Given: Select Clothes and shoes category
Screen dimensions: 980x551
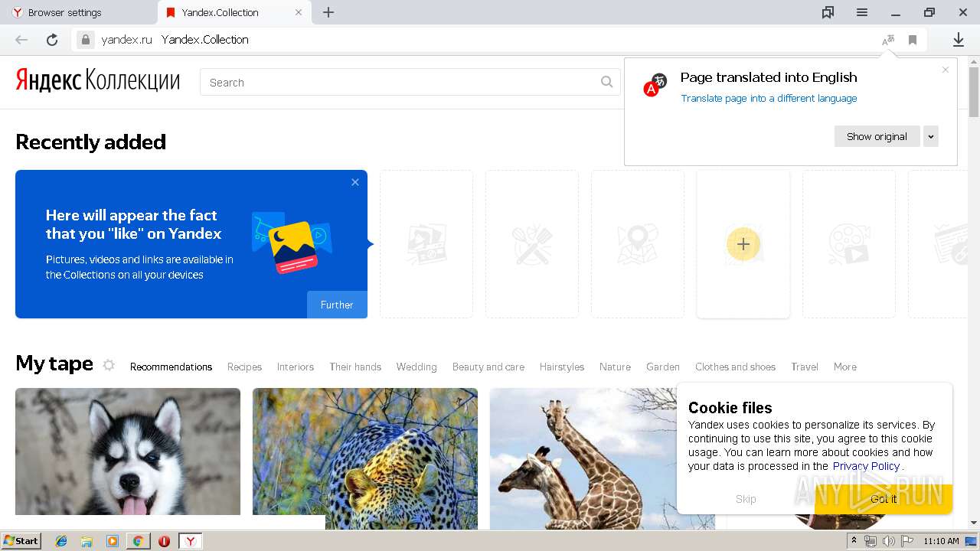Looking at the screenshot, I should [735, 367].
